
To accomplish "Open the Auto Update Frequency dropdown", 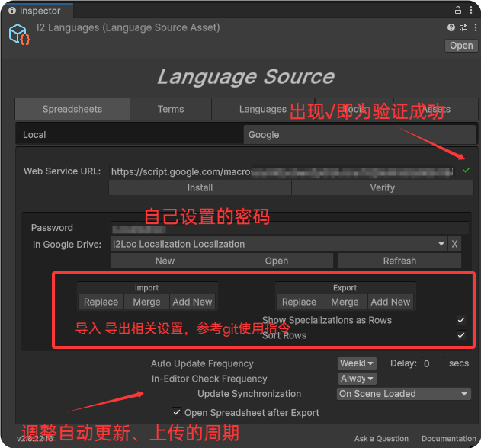I will 357,363.
